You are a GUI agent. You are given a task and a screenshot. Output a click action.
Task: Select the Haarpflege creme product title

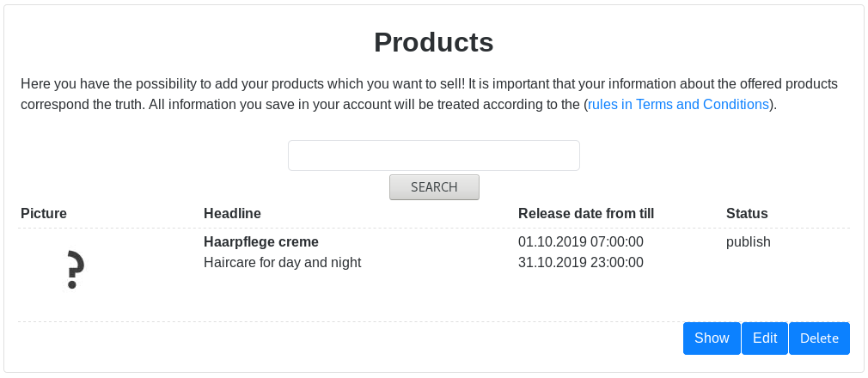[x=261, y=242]
